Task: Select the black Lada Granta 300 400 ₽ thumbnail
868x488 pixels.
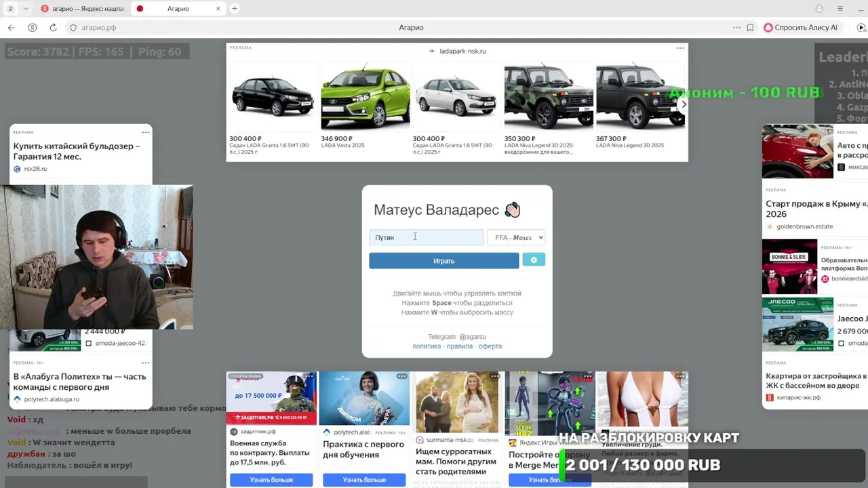Action: pyautogui.click(x=273, y=97)
